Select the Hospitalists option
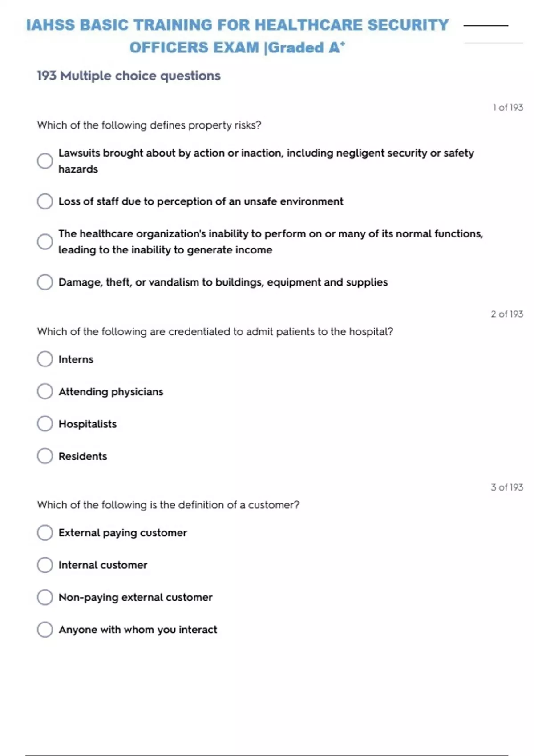 pos(45,424)
